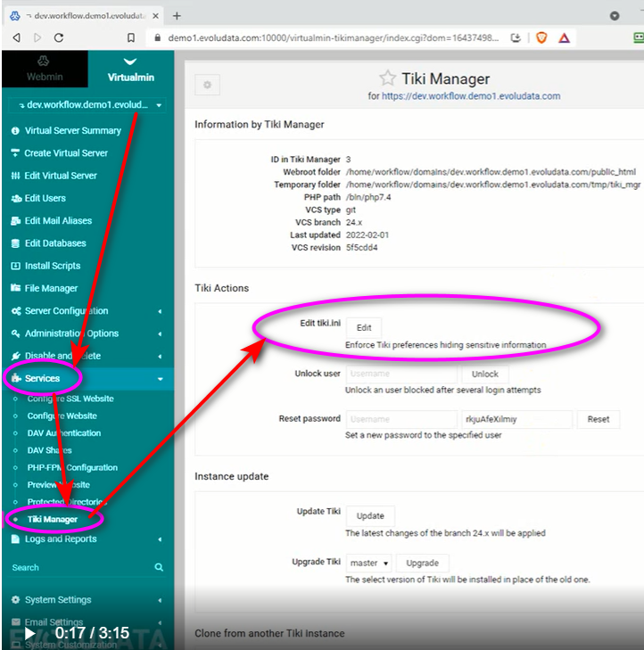Click the Update Tiki button
The height and width of the screenshot is (650, 644).
[x=370, y=516]
